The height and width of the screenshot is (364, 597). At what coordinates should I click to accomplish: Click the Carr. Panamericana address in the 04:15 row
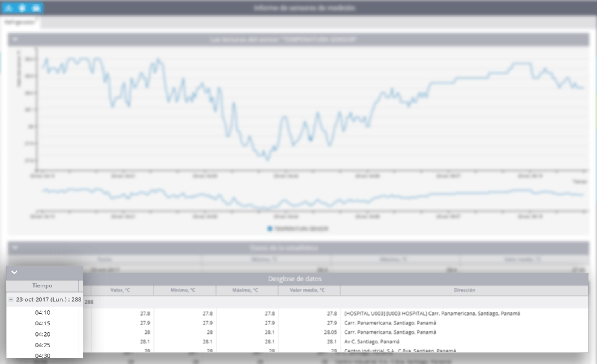(390, 323)
